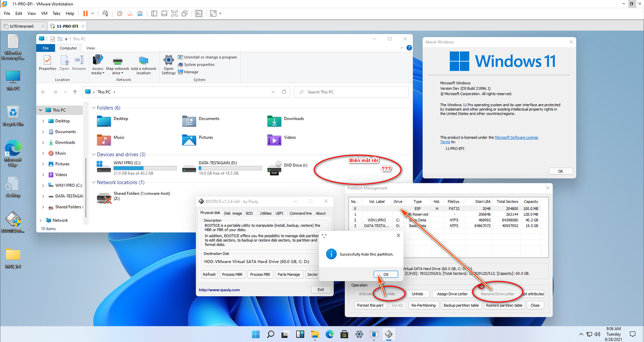Revert VM to previous snapshot icon
The height and width of the screenshot is (342, 644).
[130, 13]
